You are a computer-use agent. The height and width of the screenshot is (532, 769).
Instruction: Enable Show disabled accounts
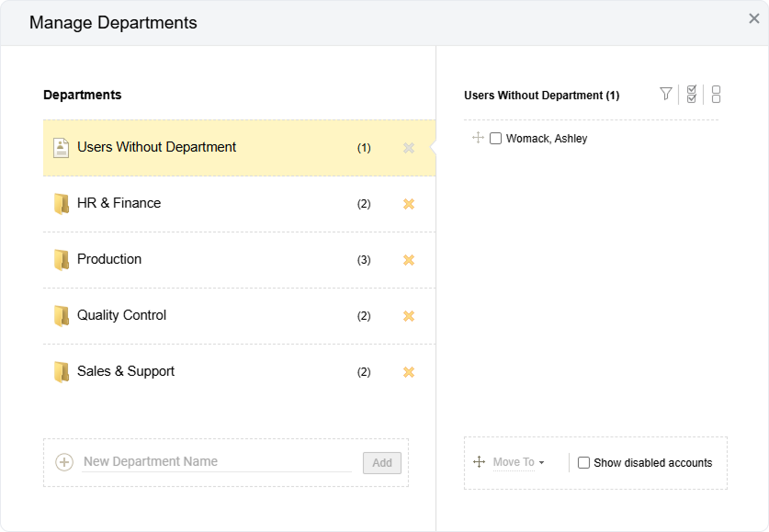pos(583,463)
